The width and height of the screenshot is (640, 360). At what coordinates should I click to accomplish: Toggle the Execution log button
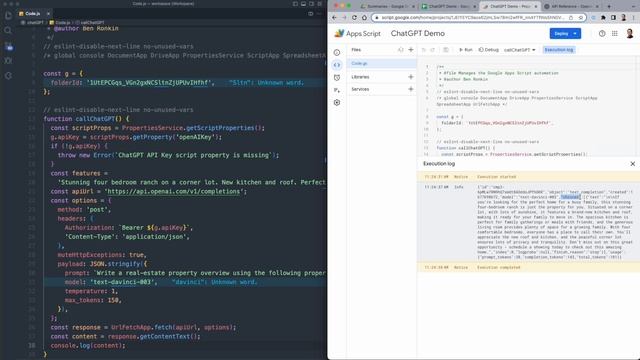[559, 50]
